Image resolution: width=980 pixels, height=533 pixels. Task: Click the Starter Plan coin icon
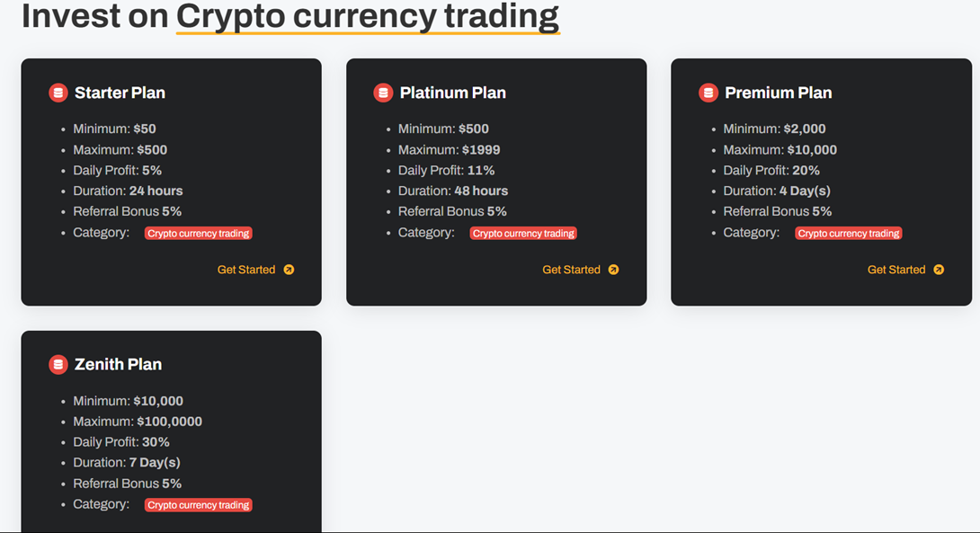pyautogui.click(x=58, y=93)
